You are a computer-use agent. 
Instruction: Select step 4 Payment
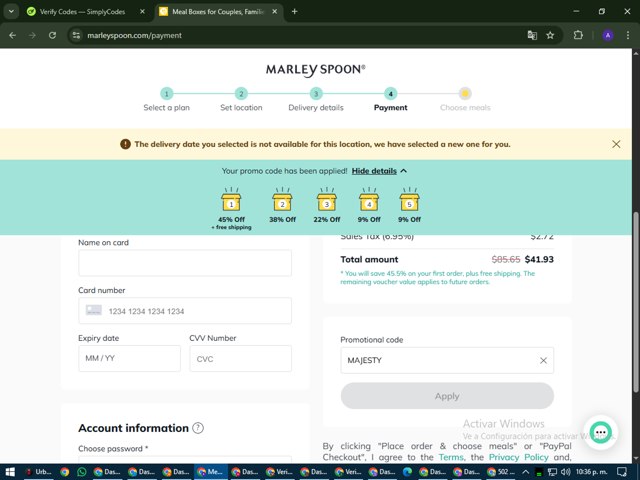391,94
